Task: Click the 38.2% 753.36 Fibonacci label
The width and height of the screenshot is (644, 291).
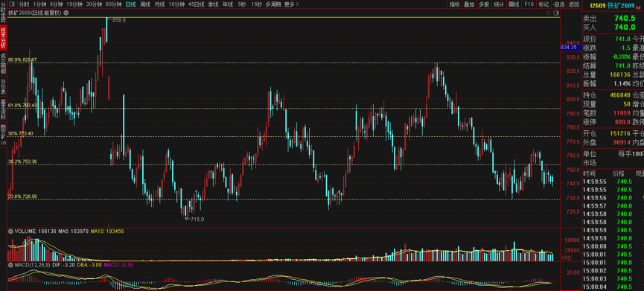Action: (22, 162)
